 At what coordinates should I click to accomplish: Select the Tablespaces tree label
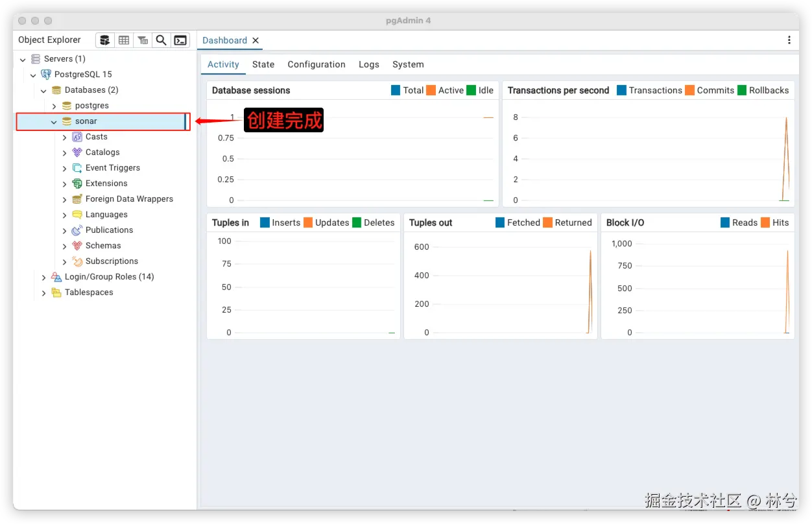[x=89, y=292]
